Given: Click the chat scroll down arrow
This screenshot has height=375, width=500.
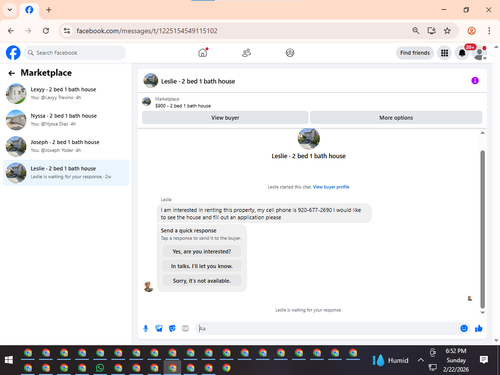Looking at the screenshot, I should (x=482, y=312).
